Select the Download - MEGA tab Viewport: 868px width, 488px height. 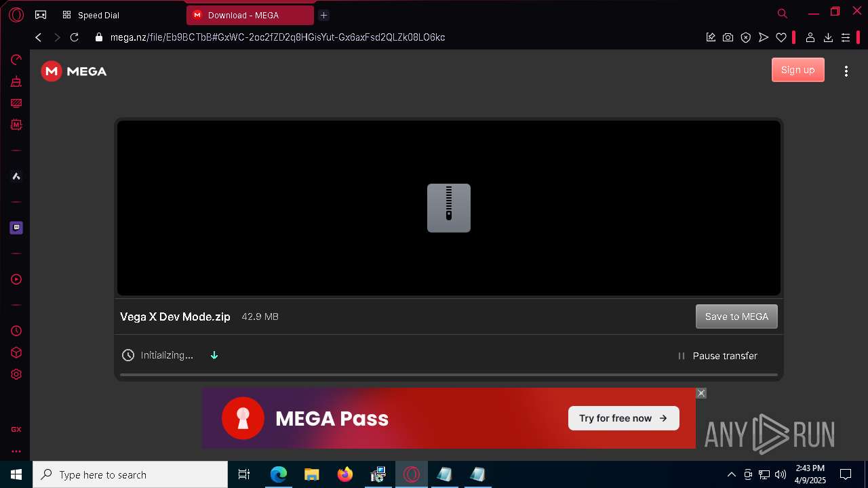click(x=250, y=15)
